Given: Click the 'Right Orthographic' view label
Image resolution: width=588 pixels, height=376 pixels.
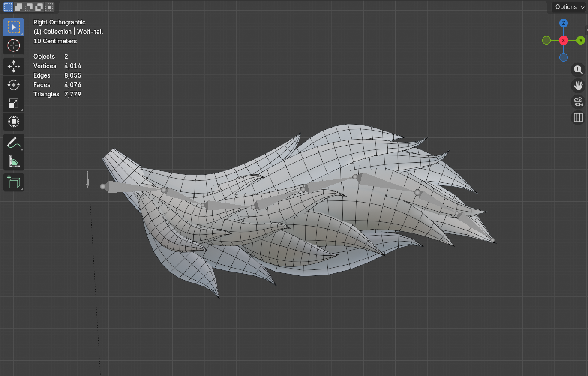Looking at the screenshot, I should click(60, 22).
